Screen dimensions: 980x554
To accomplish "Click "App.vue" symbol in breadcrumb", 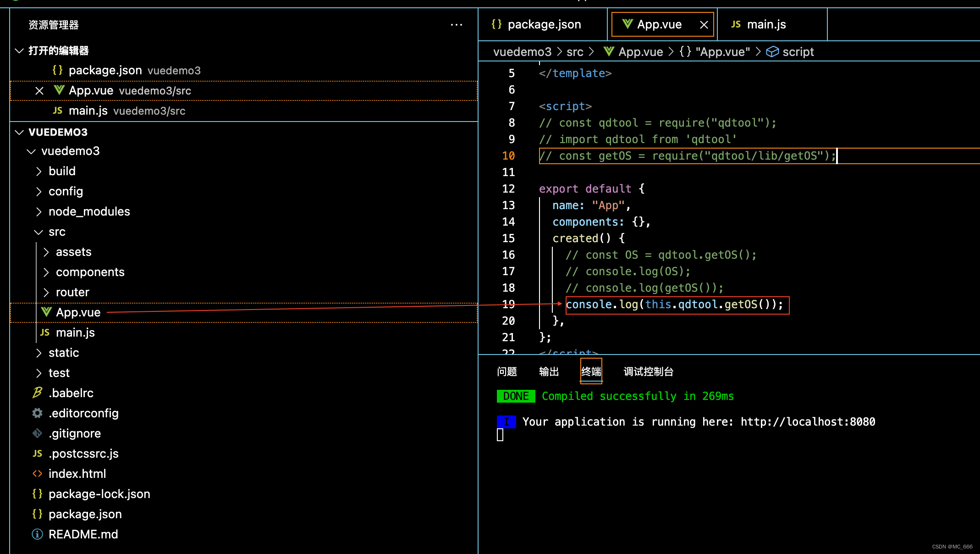I will point(723,52).
